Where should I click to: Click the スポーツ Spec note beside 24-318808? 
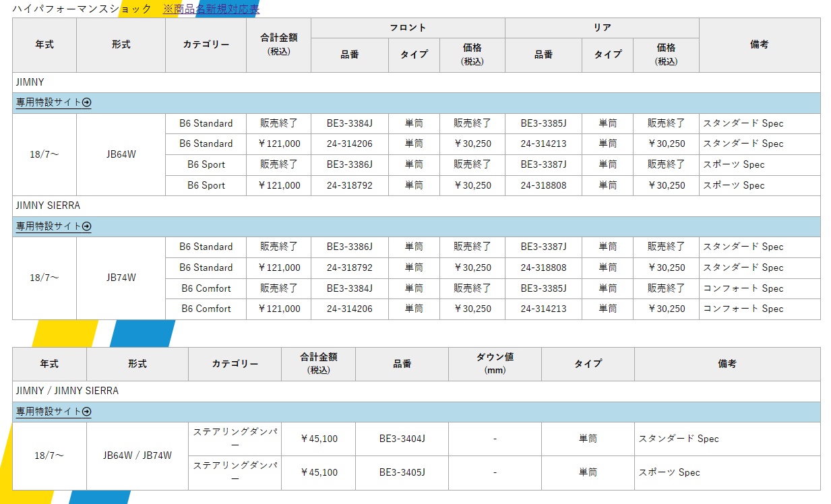[x=734, y=185]
